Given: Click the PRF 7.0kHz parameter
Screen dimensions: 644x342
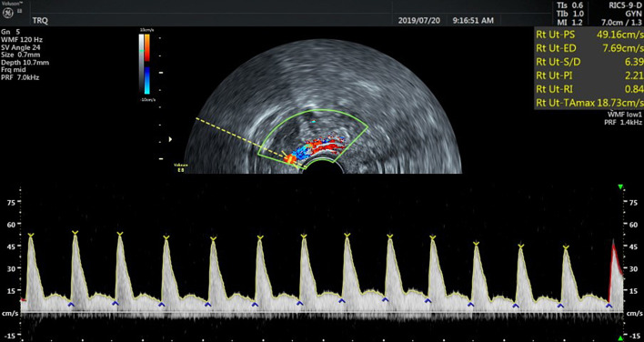Looking at the screenshot, I should click(20, 77).
